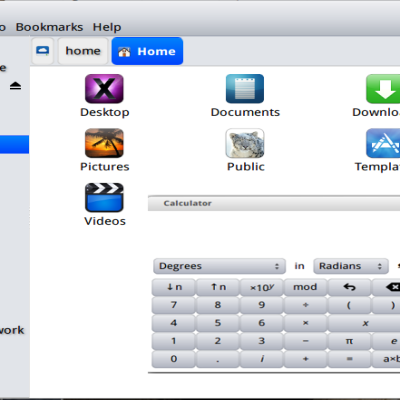Click the Euler's e constant button
The width and height of the screenshot is (400, 400).
tap(386, 341)
